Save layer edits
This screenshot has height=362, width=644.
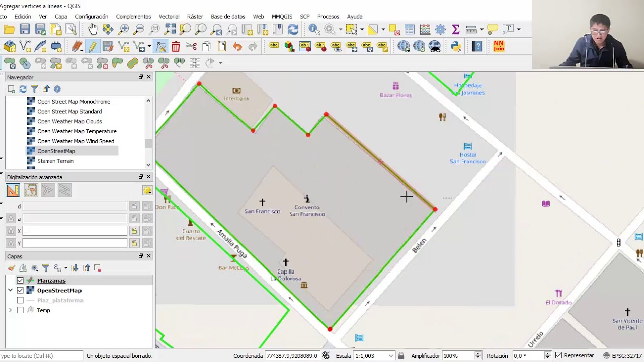point(108,47)
